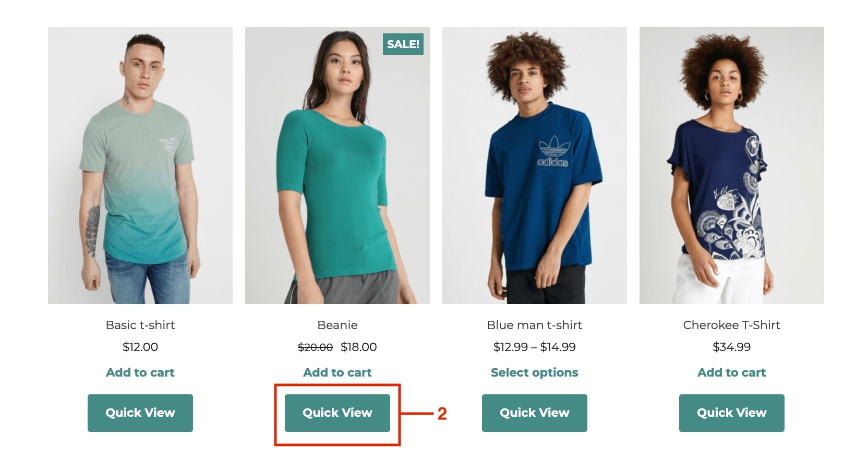
Task: Open the Basic t-shirt product image
Action: (x=140, y=165)
